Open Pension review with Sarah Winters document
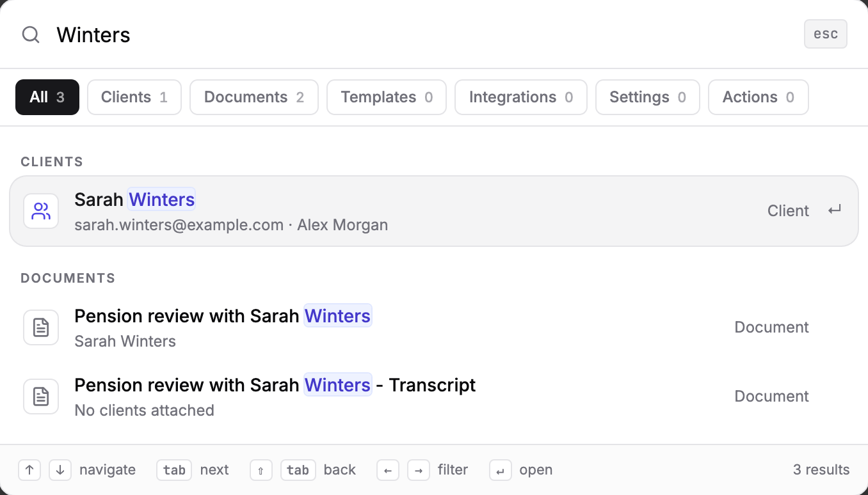Screen dimensions: 868x495 pyautogui.click(x=434, y=327)
